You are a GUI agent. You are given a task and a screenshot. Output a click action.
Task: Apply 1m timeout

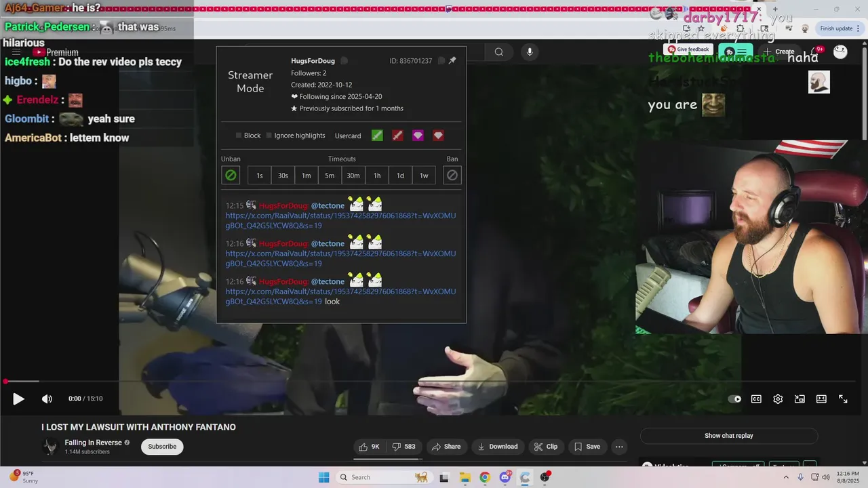click(x=307, y=176)
